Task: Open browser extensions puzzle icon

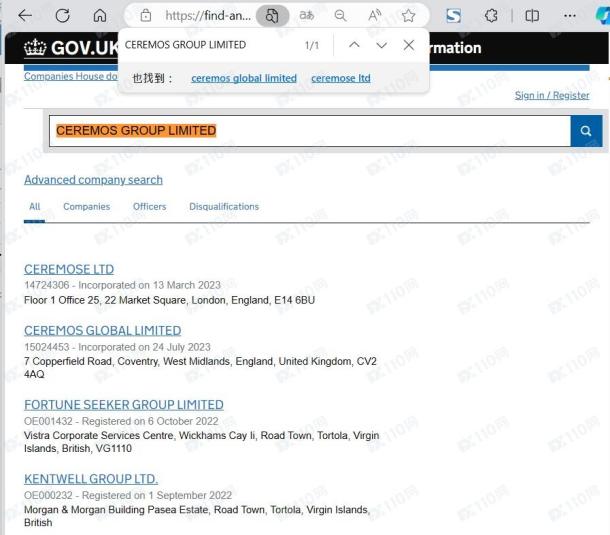Action: 491,16
